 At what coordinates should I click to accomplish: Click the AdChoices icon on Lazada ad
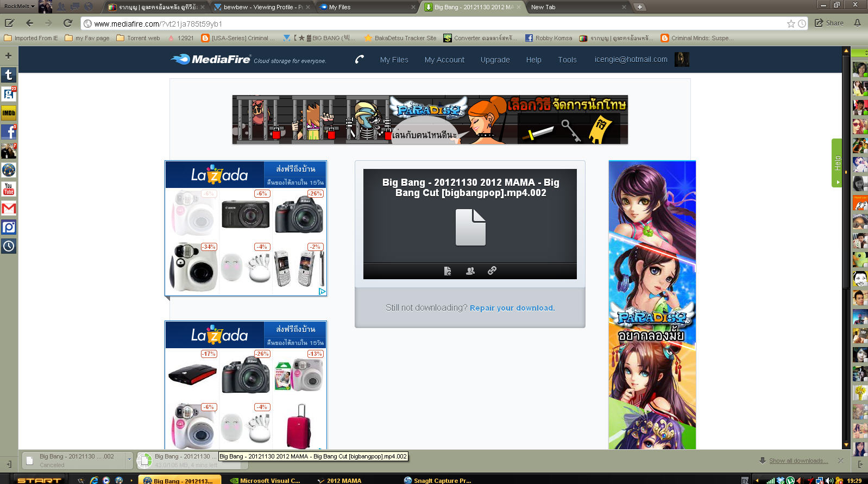click(x=322, y=292)
